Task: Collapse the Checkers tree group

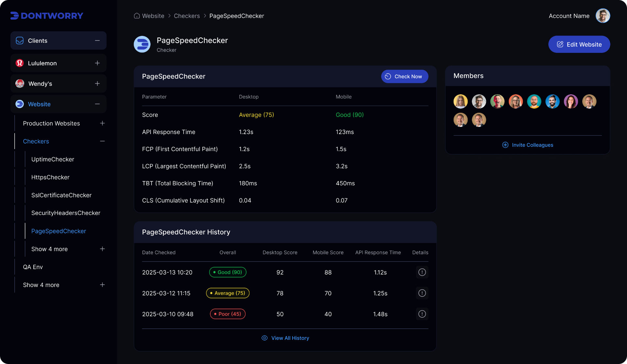Action: [102, 141]
